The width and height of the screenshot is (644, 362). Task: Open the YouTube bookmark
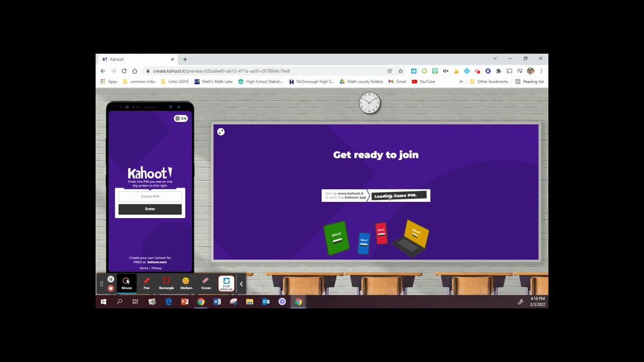click(x=423, y=81)
